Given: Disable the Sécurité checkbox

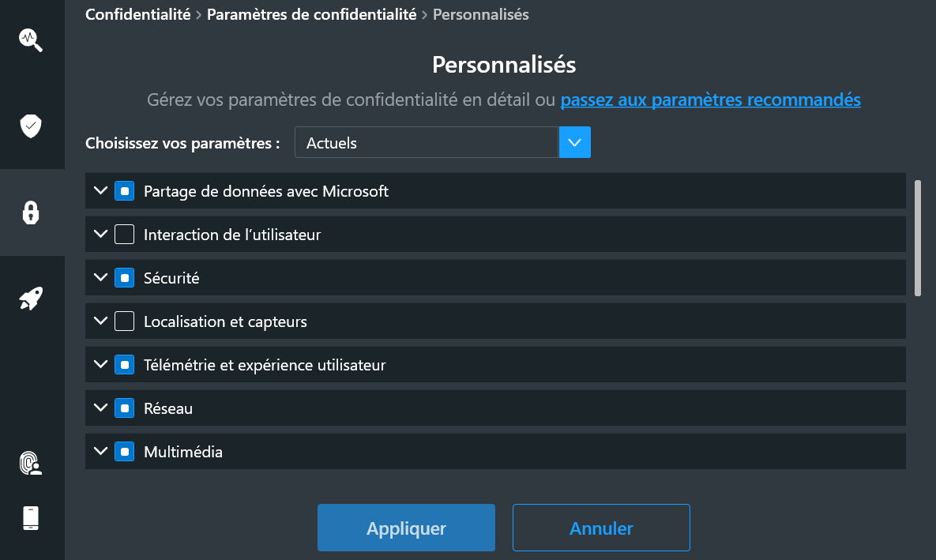Looking at the screenshot, I should (x=124, y=277).
